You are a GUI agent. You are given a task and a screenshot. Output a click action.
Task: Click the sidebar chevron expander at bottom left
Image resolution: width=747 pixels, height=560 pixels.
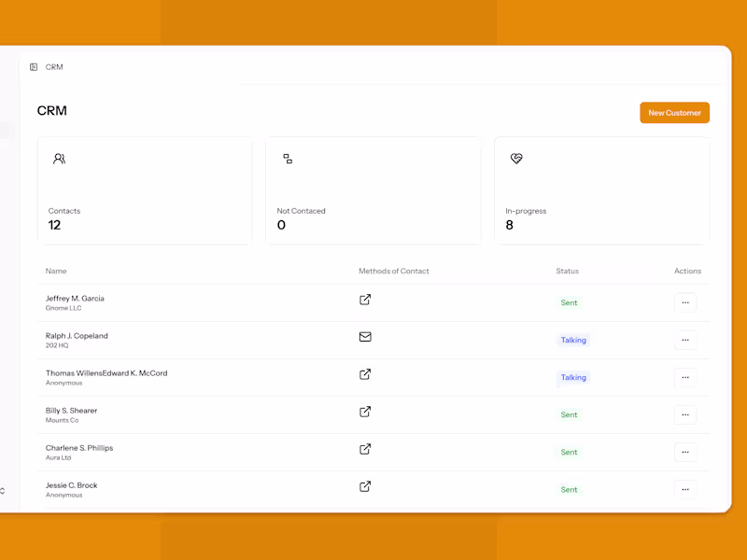3,491
